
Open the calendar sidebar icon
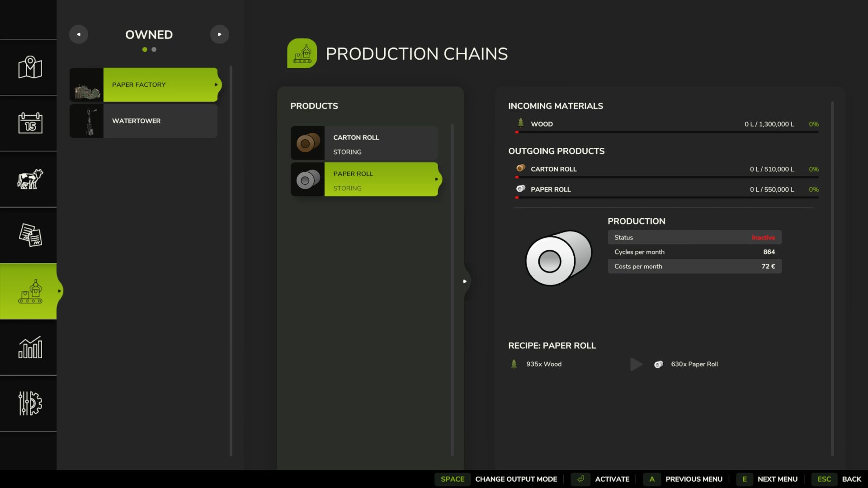30,123
